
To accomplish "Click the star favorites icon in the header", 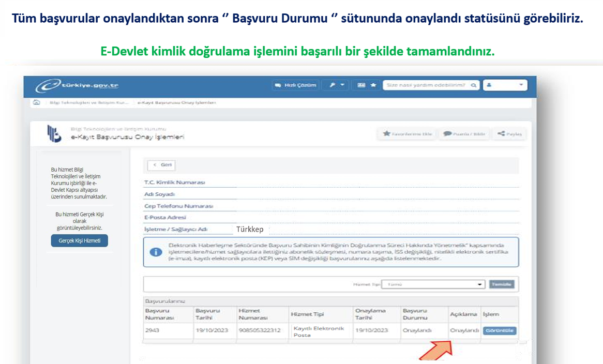I will [x=373, y=85].
